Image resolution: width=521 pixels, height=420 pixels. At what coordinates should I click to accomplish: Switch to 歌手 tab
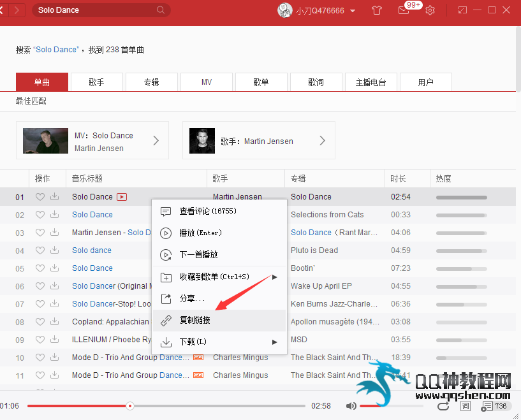97,82
